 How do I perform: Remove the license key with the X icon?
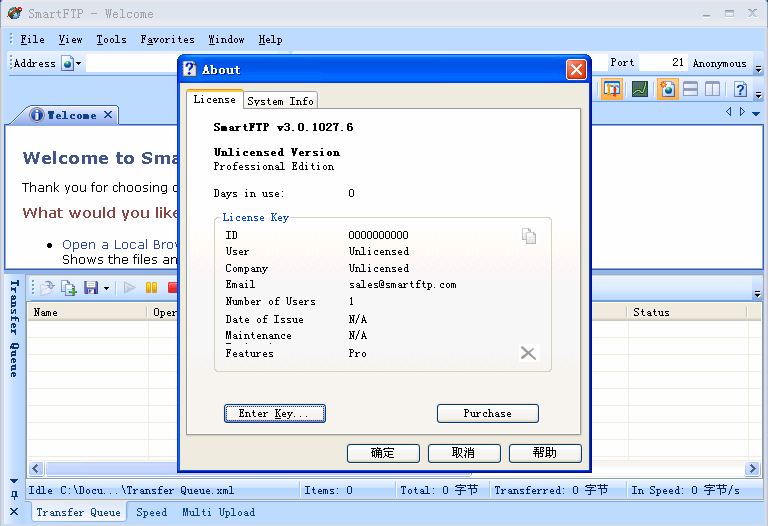pos(528,353)
